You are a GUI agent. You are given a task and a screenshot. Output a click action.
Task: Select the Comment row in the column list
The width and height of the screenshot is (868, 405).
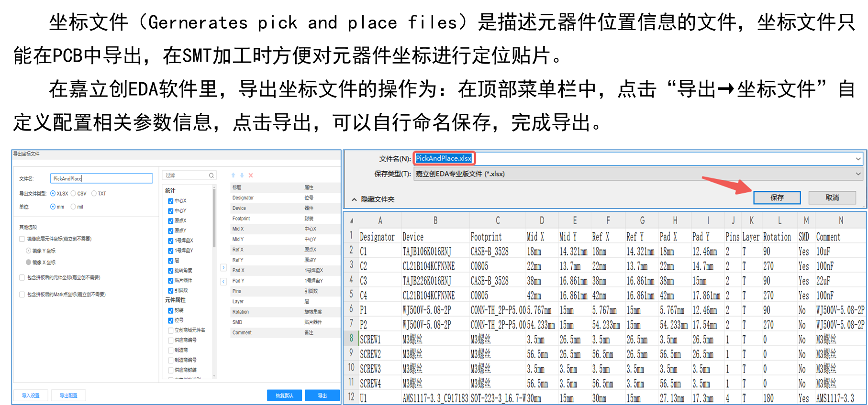click(286, 333)
